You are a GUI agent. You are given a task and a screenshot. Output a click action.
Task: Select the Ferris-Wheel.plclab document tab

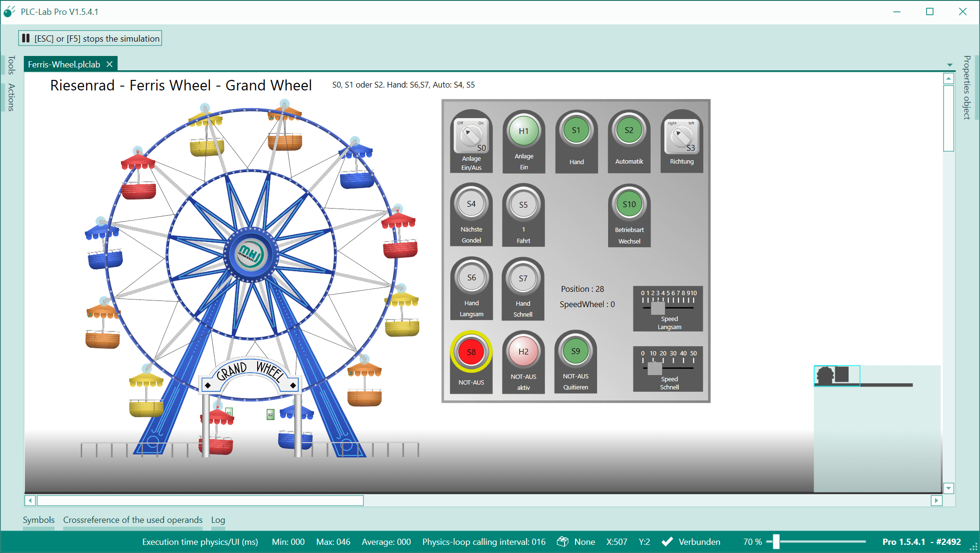(64, 64)
